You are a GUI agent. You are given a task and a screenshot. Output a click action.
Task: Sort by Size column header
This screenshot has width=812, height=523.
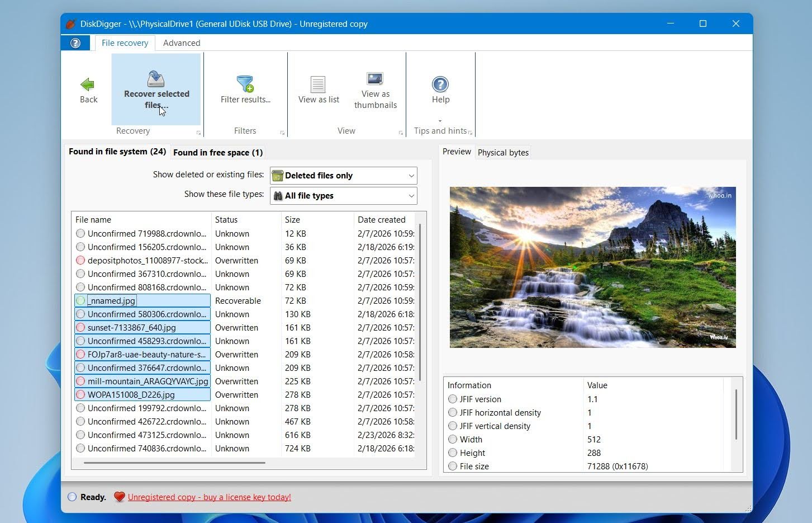(x=318, y=220)
